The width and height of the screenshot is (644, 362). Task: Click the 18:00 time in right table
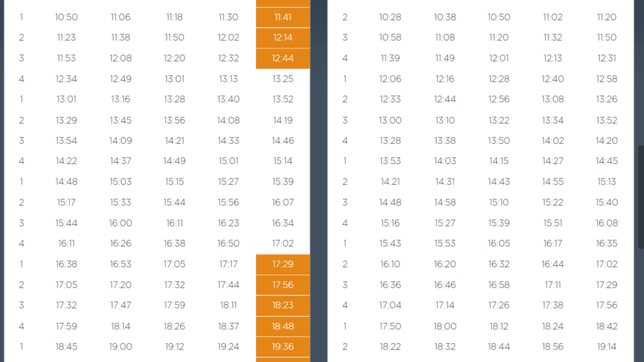445,326
